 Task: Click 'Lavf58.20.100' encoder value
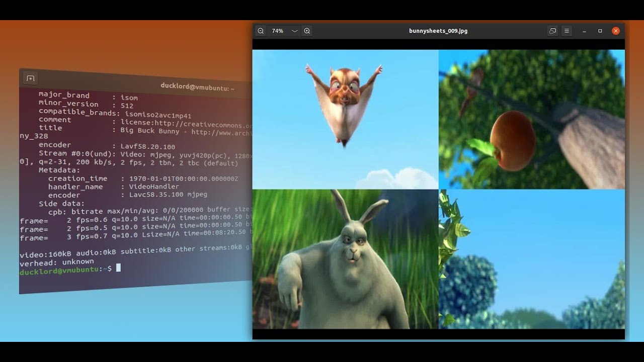tap(148, 146)
